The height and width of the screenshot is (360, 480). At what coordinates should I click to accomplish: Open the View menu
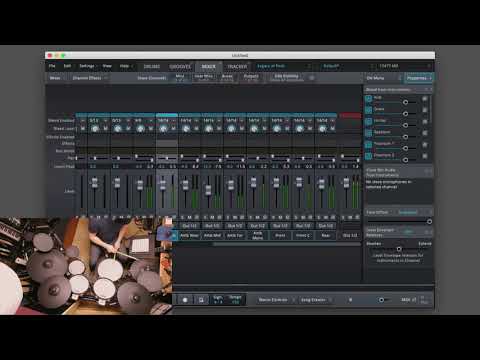click(x=107, y=66)
